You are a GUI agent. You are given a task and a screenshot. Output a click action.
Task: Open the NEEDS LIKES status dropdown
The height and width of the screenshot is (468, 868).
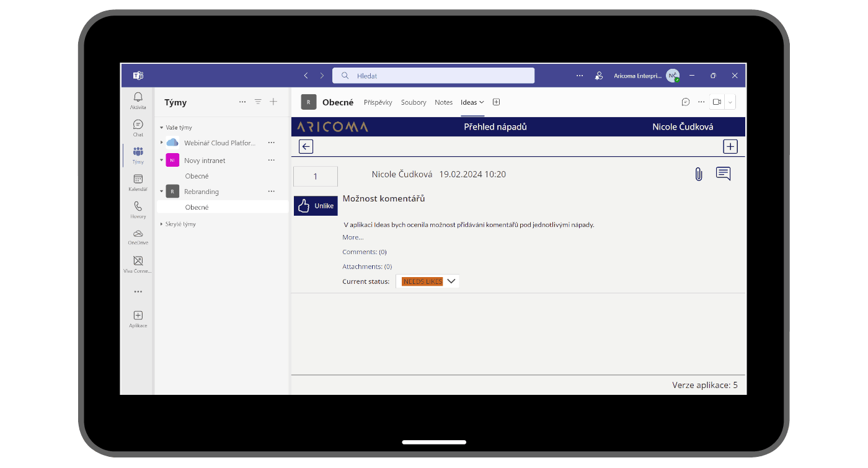click(x=428, y=281)
